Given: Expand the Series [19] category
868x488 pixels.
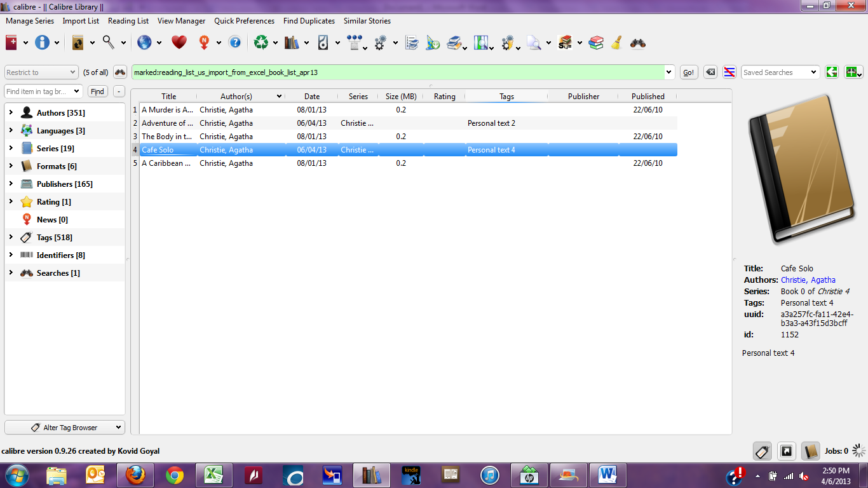Looking at the screenshot, I should point(11,148).
